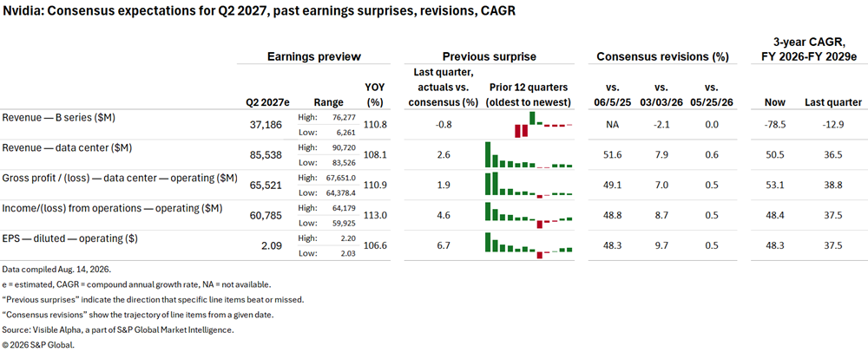Click the CAGR last quarter value -12.9
868x352 pixels.
[x=832, y=125]
